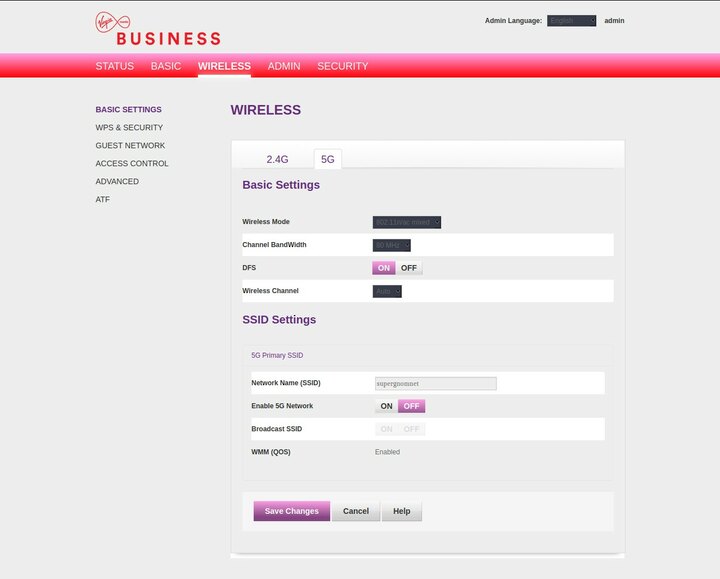Click the Network Name SSID field

pos(435,383)
